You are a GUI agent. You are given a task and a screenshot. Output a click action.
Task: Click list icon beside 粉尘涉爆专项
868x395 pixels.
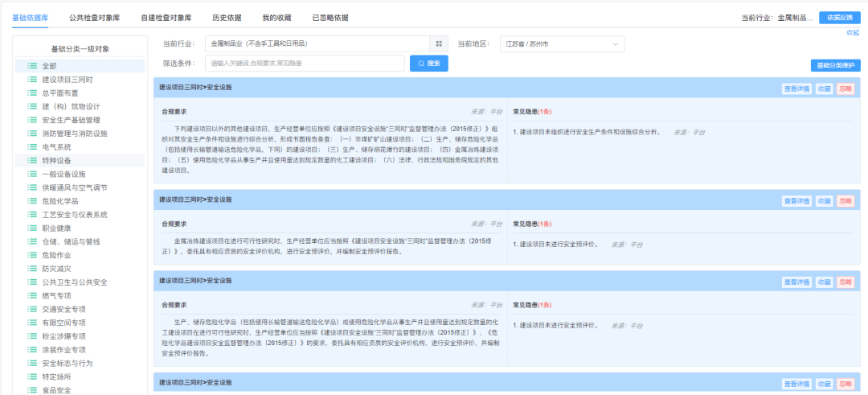tap(32, 336)
